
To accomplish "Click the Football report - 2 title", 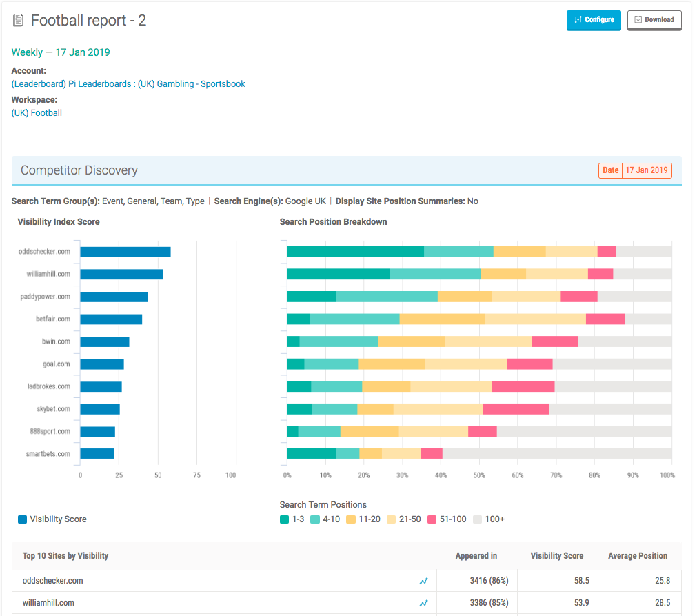I will 88,21.
